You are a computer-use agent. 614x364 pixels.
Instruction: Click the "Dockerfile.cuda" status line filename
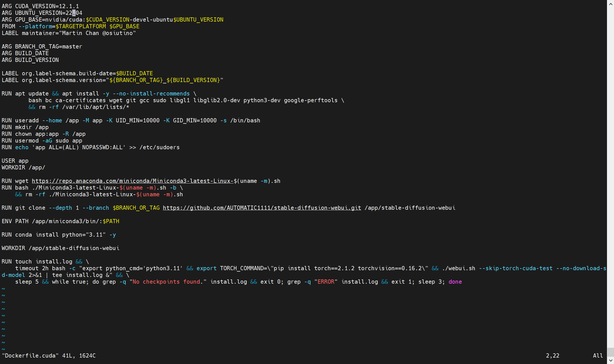coord(30,356)
